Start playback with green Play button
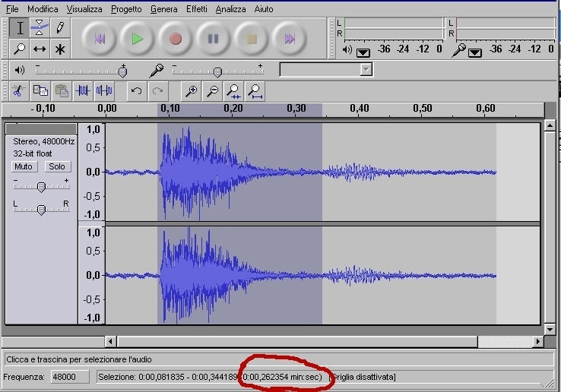 click(137, 39)
